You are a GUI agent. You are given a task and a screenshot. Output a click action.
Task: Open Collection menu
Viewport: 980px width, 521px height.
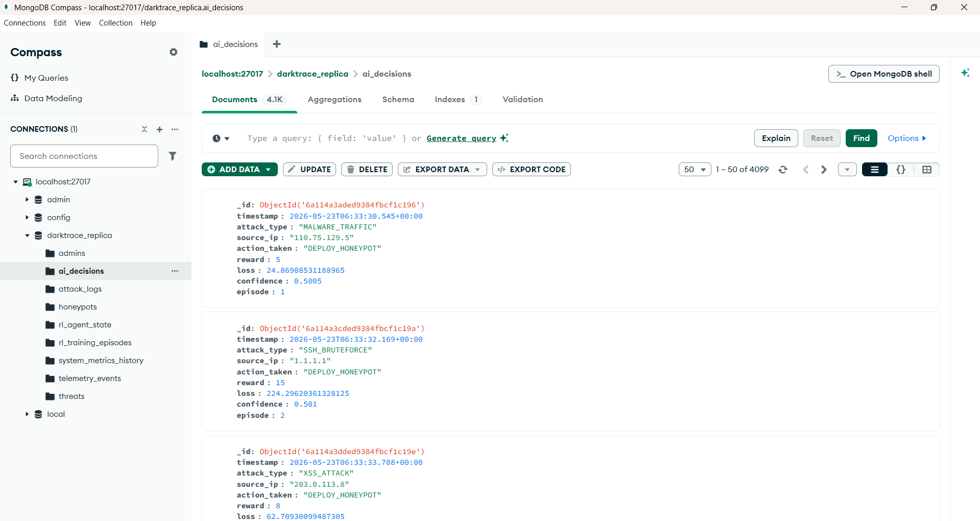[115, 23]
